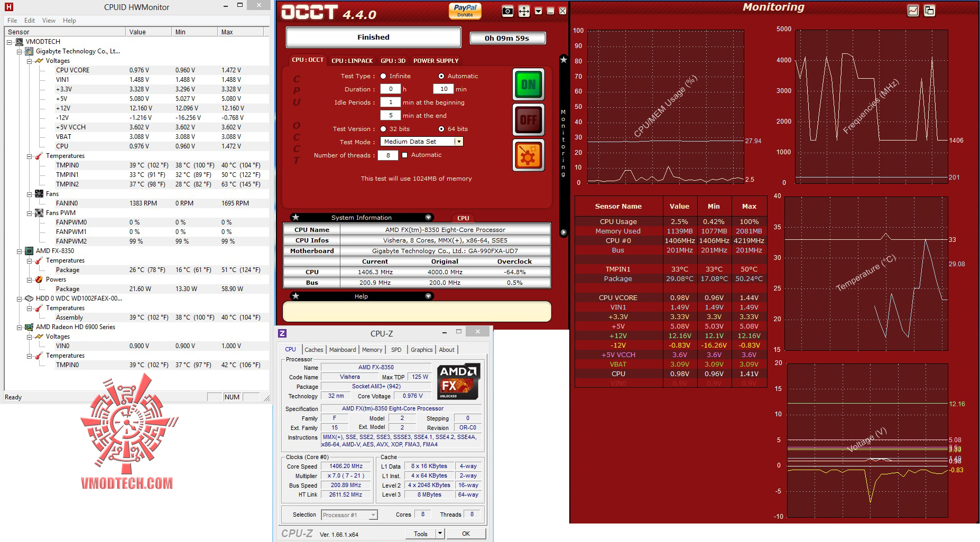
Task: Click the AMD FX-8350 chip icon
Action: click(x=30, y=251)
